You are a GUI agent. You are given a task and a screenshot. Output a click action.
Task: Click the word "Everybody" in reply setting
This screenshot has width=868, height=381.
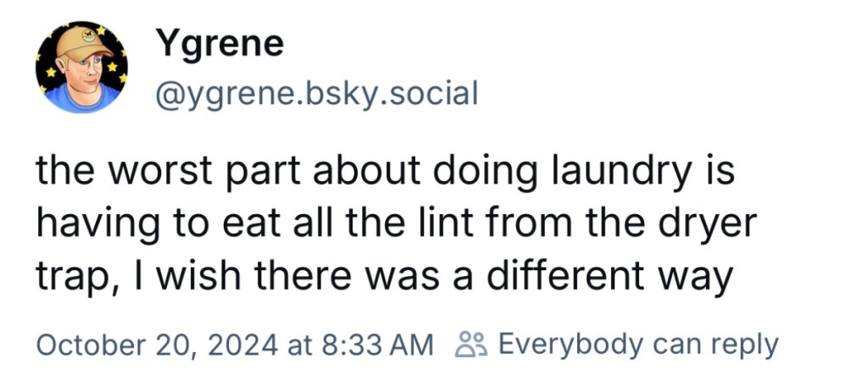click(570, 345)
